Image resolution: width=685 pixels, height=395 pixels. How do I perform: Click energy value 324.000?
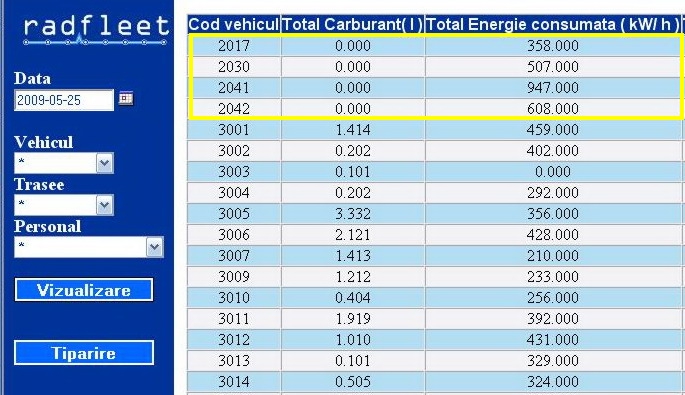(553, 381)
